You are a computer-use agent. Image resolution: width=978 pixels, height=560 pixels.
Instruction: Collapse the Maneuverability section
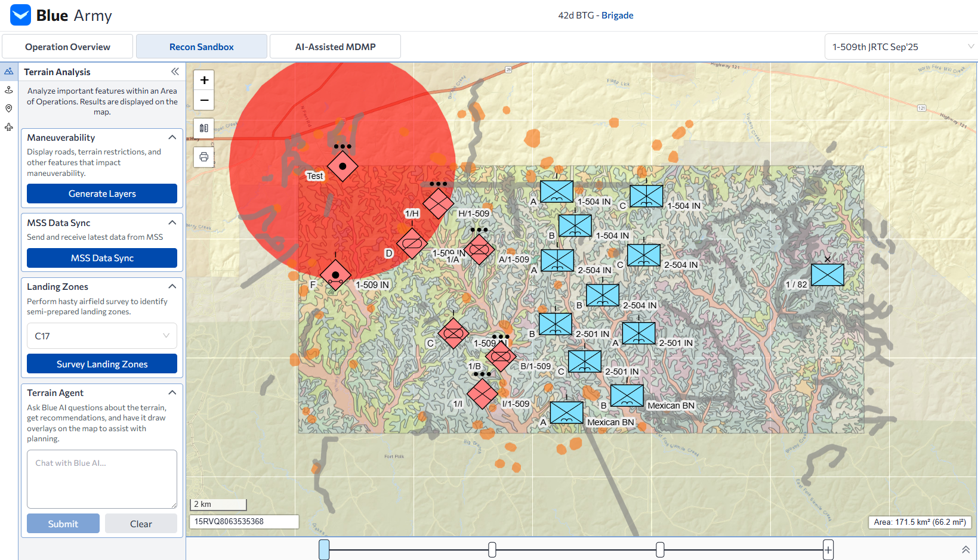tap(172, 137)
